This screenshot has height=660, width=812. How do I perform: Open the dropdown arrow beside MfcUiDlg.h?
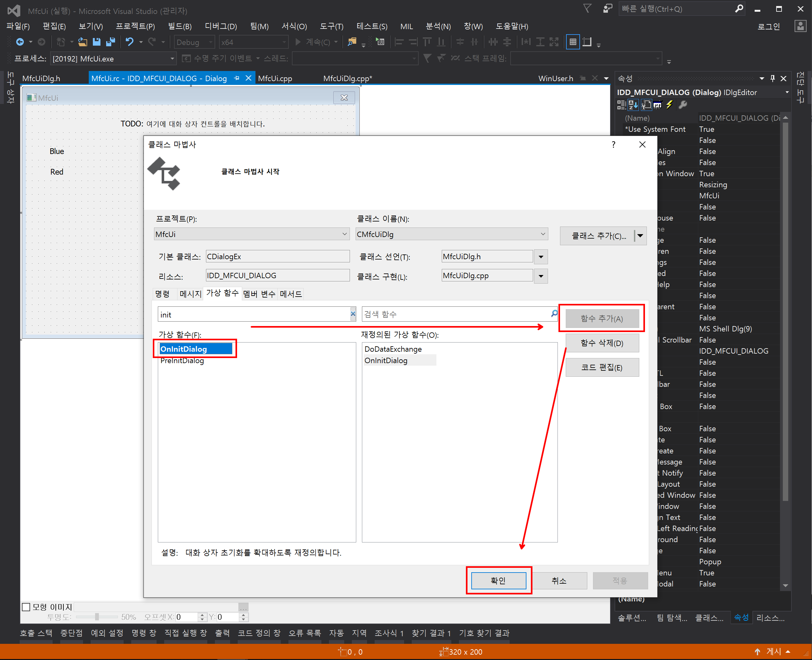point(540,257)
